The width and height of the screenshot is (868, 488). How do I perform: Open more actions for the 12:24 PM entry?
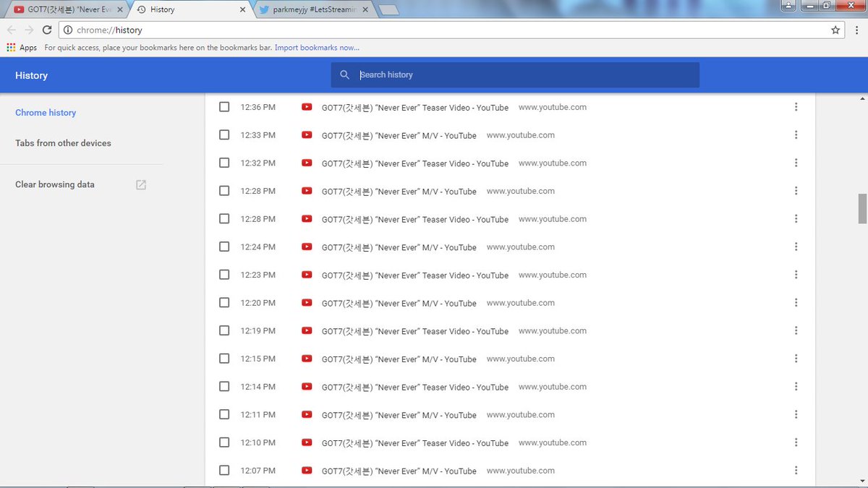tap(796, 247)
